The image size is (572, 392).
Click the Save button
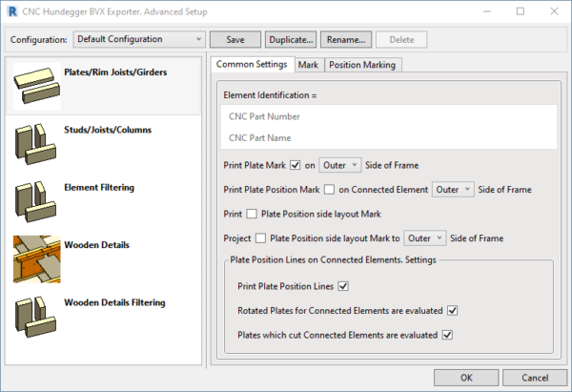pos(235,39)
